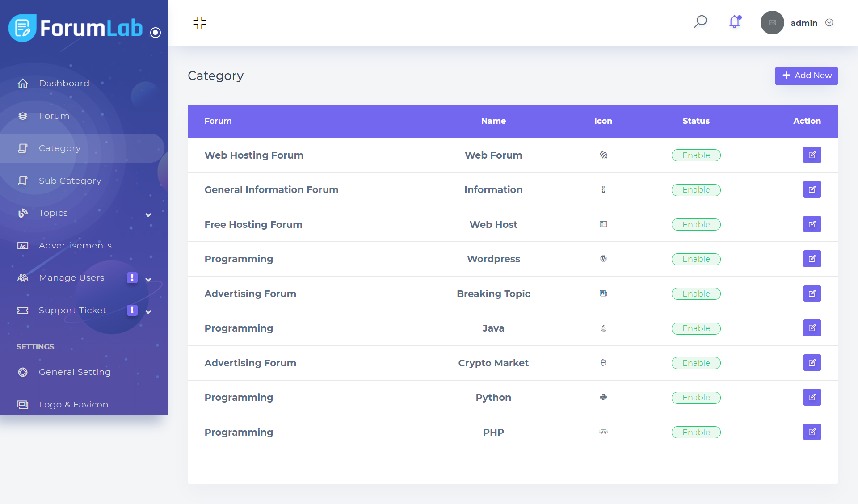Open General Setting in sidebar
The image size is (858, 504).
click(x=75, y=372)
